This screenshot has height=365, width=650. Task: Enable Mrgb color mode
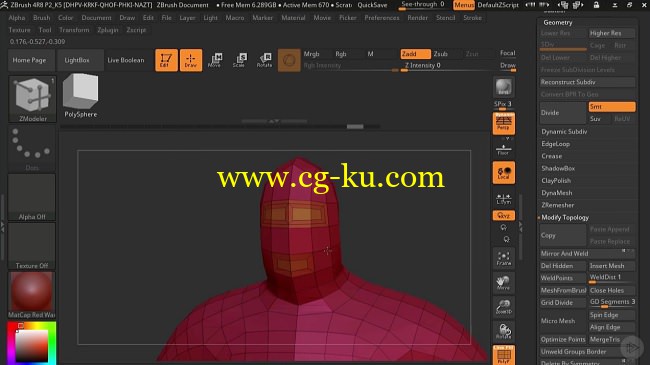[311, 54]
